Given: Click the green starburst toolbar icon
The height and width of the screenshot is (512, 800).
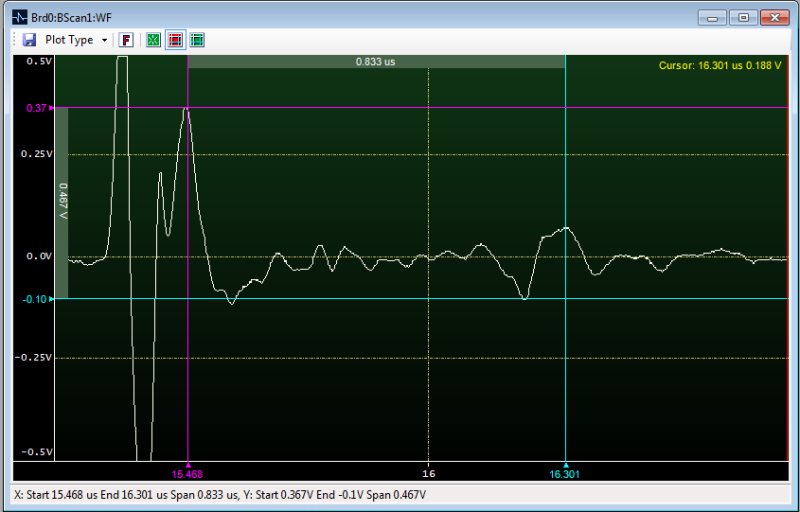Looking at the screenshot, I should click(x=153, y=40).
